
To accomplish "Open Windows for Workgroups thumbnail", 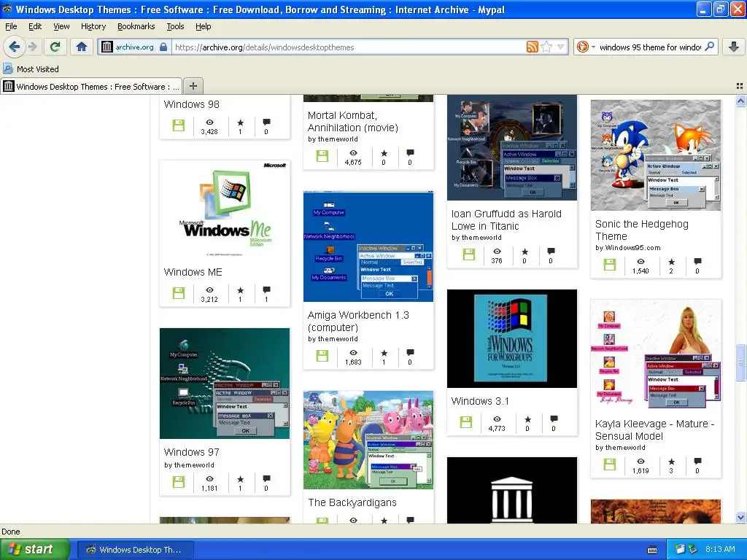I will pyautogui.click(x=512, y=338).
